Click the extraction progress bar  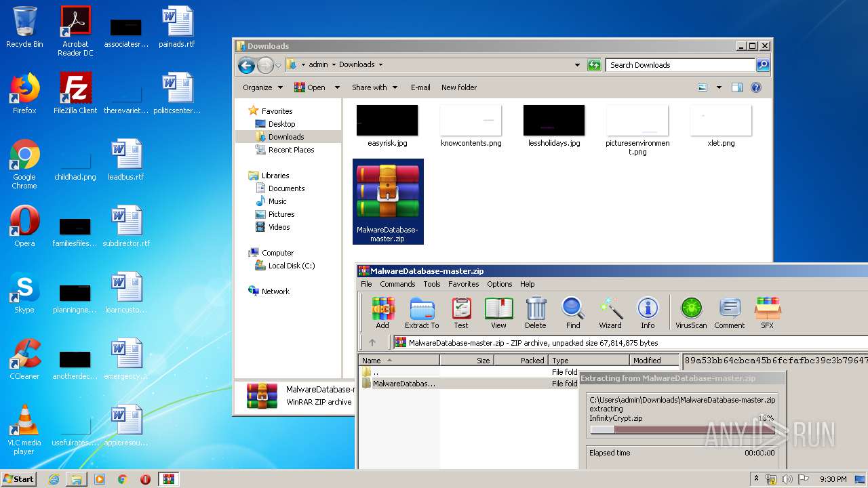[x=683, y=429]
